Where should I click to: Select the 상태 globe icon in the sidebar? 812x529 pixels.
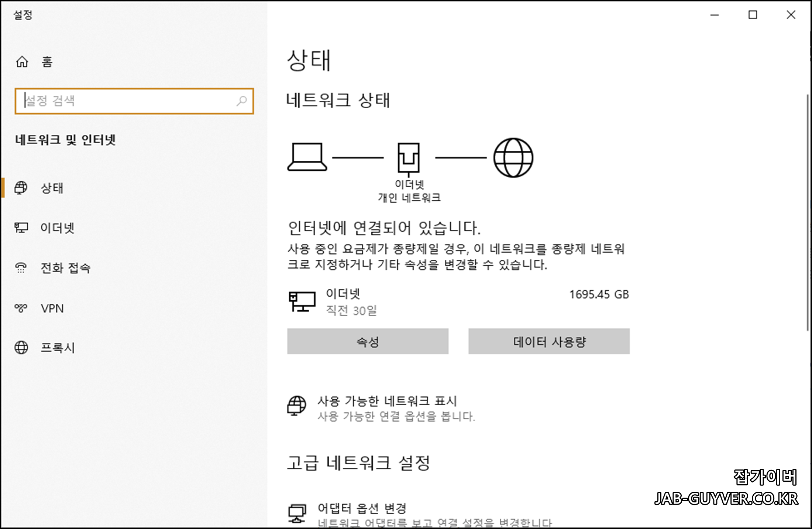(21, 188)
